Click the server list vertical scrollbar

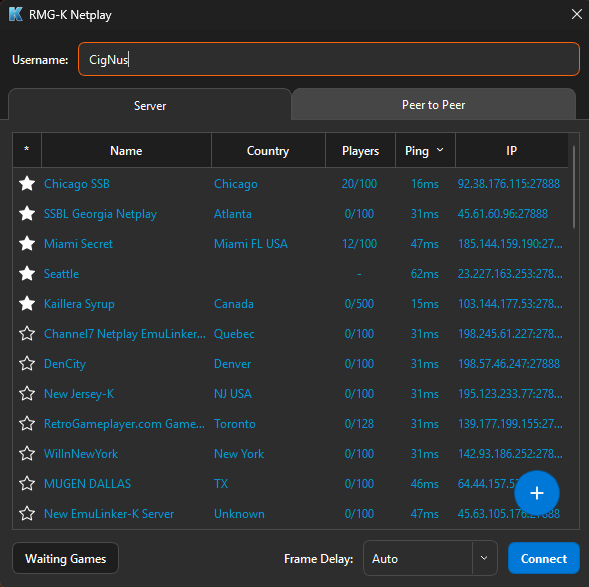[x=574, y=187]
